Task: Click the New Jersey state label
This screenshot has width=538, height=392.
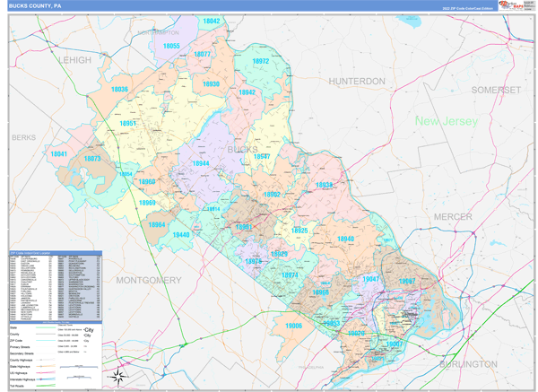Action: click(x=446, y=120)
